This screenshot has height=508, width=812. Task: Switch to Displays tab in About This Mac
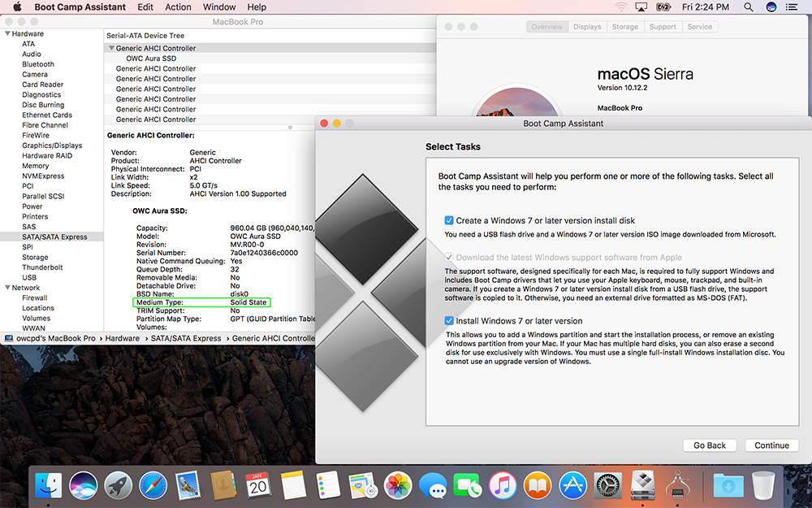pos(587,27)
